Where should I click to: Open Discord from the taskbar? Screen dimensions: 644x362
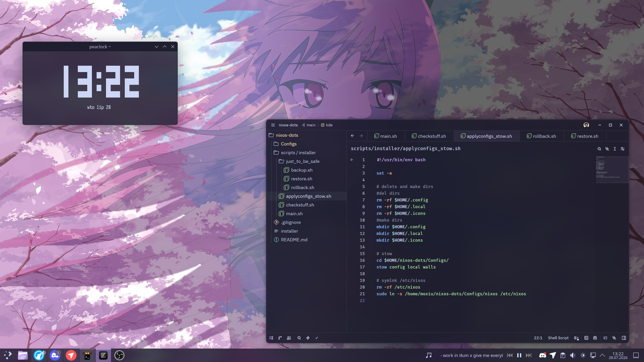(55, 355)
